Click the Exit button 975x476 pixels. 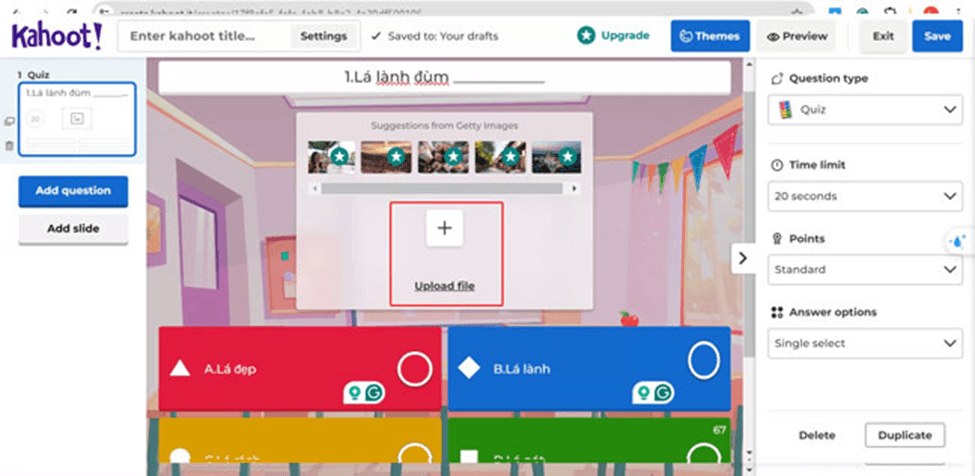883,36
